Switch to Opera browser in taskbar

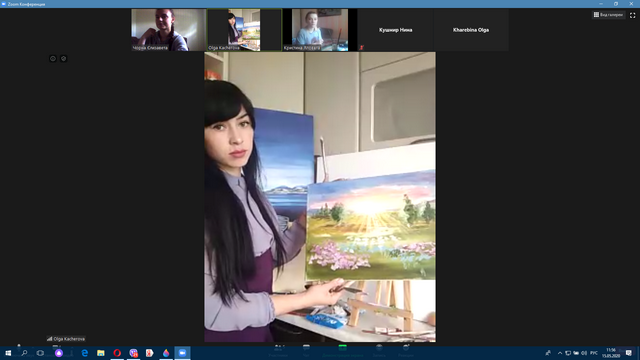[117, 353]
